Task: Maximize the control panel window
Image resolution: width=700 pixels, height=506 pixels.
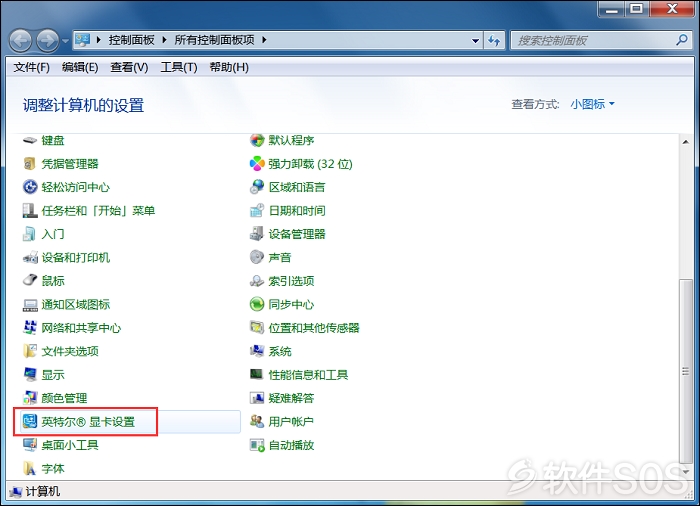Action: 637,8
